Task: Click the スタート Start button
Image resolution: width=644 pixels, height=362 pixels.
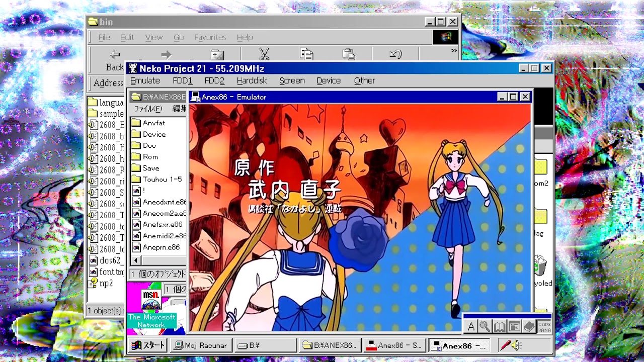Action: (x=148, y=345)
